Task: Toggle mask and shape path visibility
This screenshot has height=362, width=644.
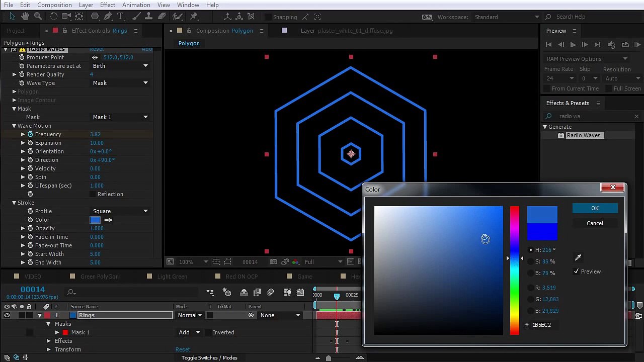Action: (x=228, y=261)
